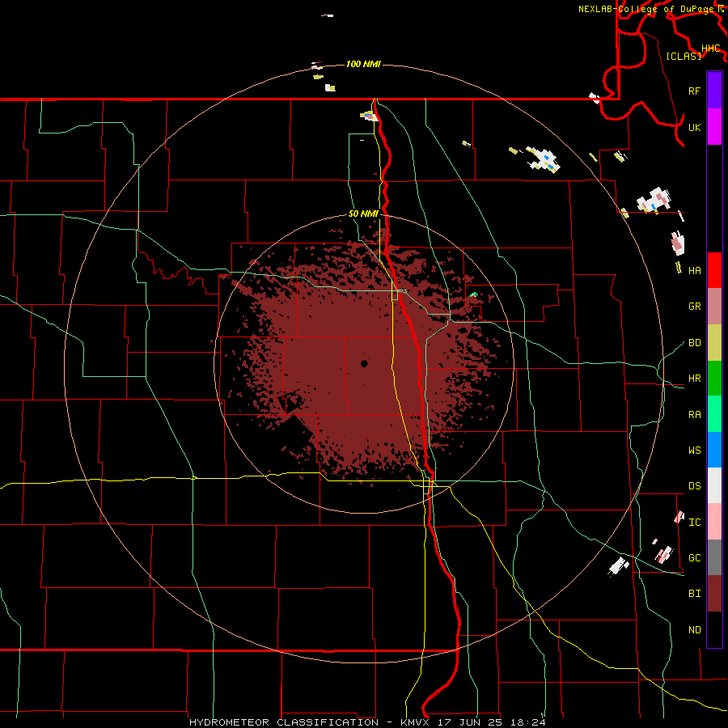This screenshot has height=728, width=728.
Task: Click the [CLAS] label
Action: pos(684,56)
